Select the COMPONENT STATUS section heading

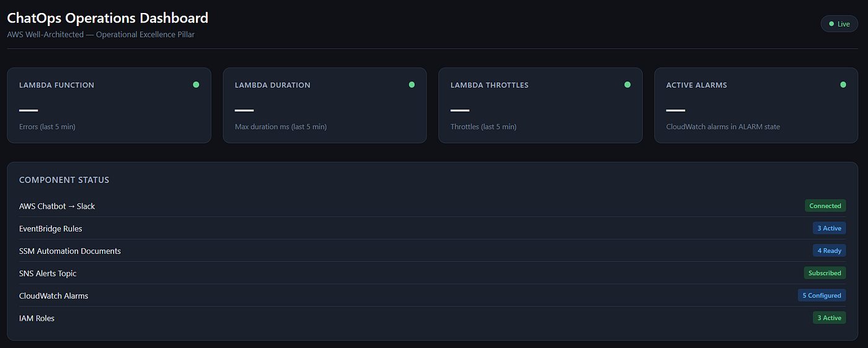coord(64,180)
